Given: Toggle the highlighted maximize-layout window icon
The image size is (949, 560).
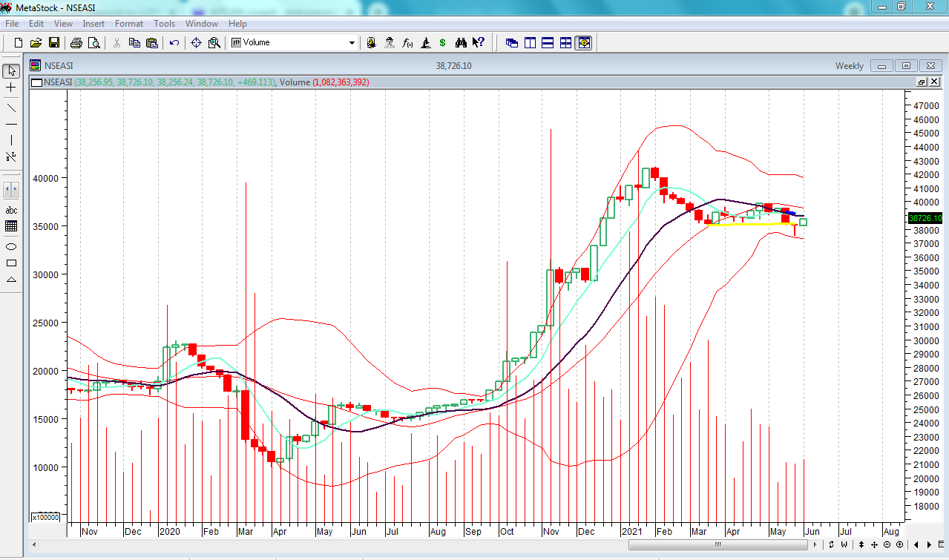Looking at the screenshot, I should 584,42.
